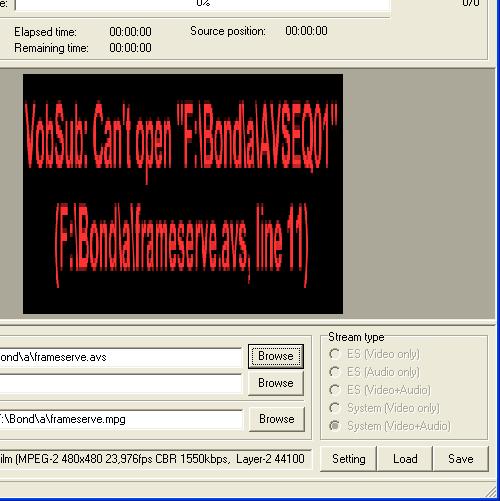Click the Source position time readout
This screenshot has width=500, height=501.
(306, 31)
